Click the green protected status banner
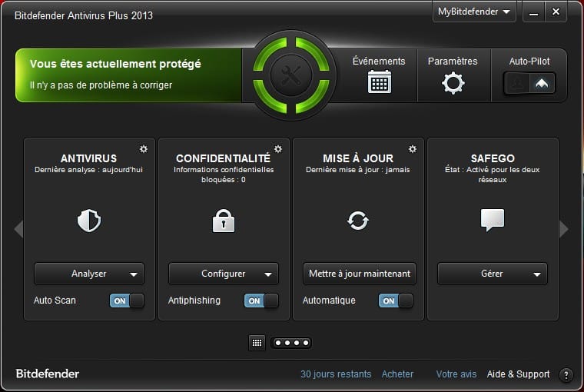This screenshot has width=584, height=392. pyautogui.click(x=128, y=75)
